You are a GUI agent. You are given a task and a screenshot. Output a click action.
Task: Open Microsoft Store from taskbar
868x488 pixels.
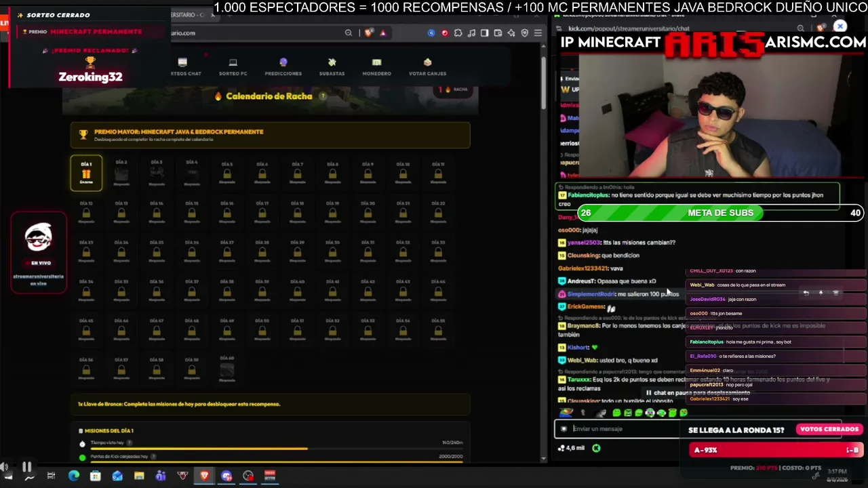(x=96, y=476)
